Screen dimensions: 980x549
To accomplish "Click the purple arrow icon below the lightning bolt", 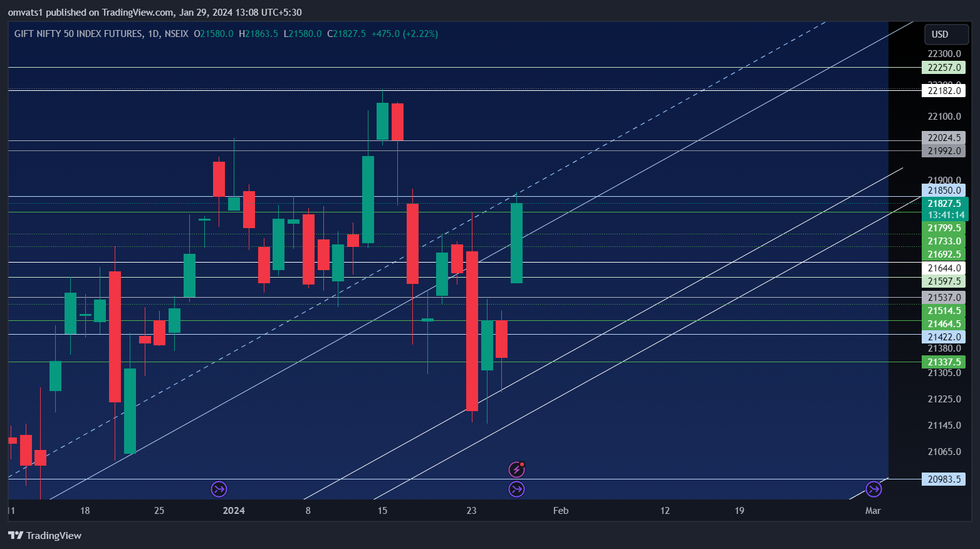I will (516, 489).
